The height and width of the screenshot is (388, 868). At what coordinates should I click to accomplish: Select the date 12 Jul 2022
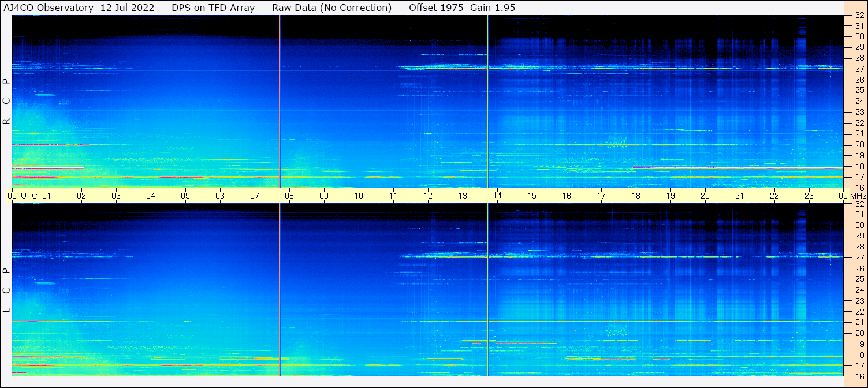coord(127,8)
